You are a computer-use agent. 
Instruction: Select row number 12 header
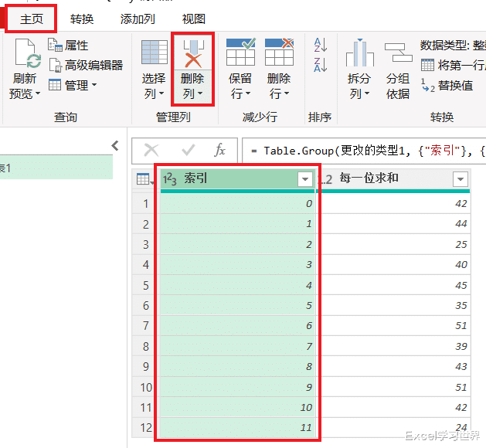[146, 428]
